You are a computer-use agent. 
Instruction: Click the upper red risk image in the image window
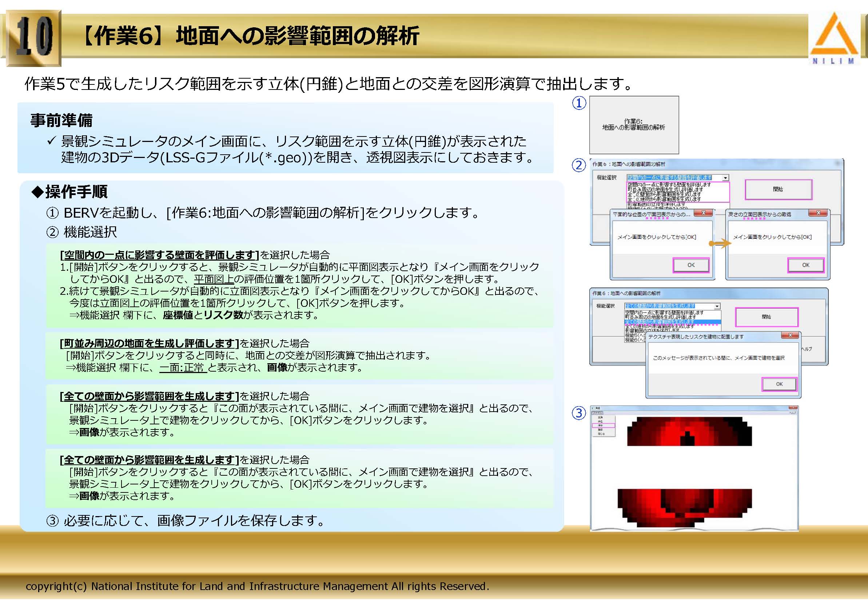pos(689,431)
